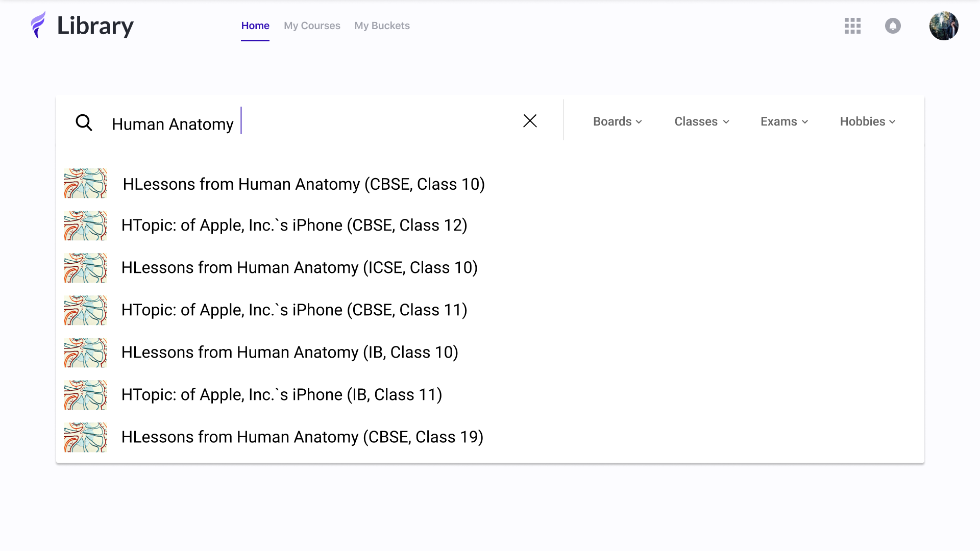
Task: Expand the Boards dropdown
Action: pos(617,121)
